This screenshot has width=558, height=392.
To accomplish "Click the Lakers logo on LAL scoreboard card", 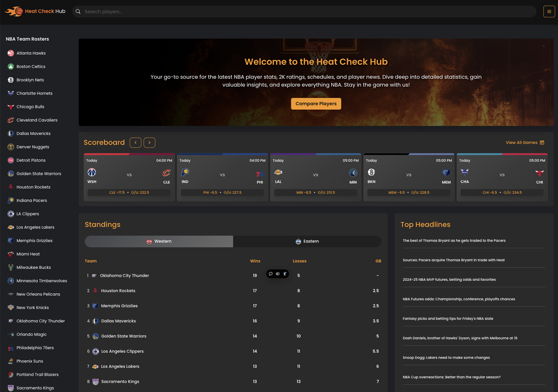I will (x=278, y=172).
